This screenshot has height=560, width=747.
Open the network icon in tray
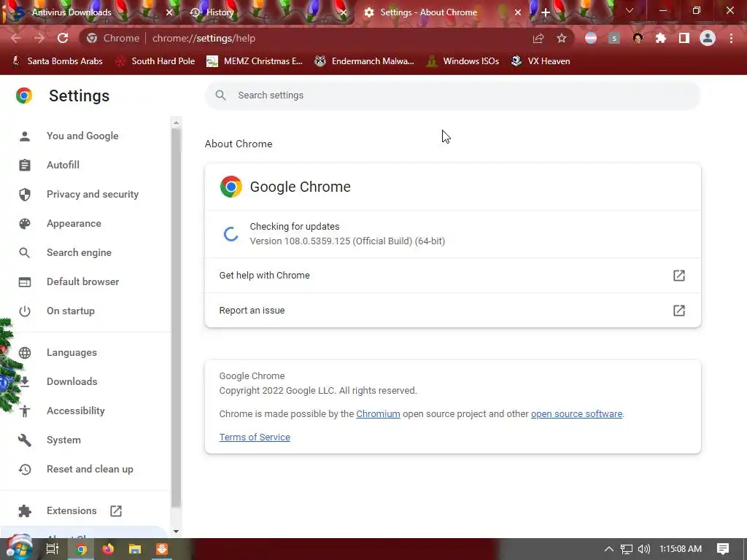pos(627,549)
